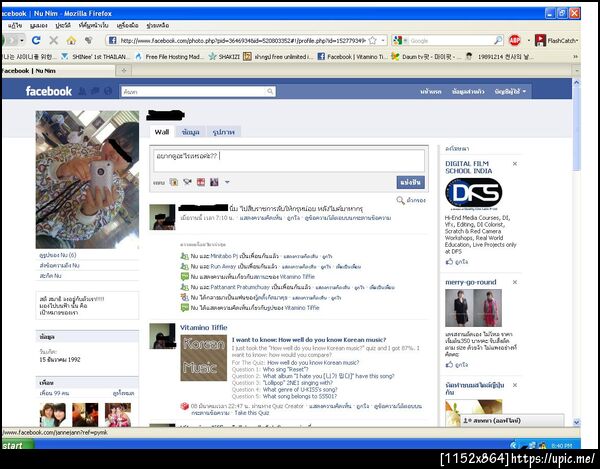The width and height of the screenshot is (600, 469).
Task: Open How well do you know Korean music link
Action: coord(313,362)
